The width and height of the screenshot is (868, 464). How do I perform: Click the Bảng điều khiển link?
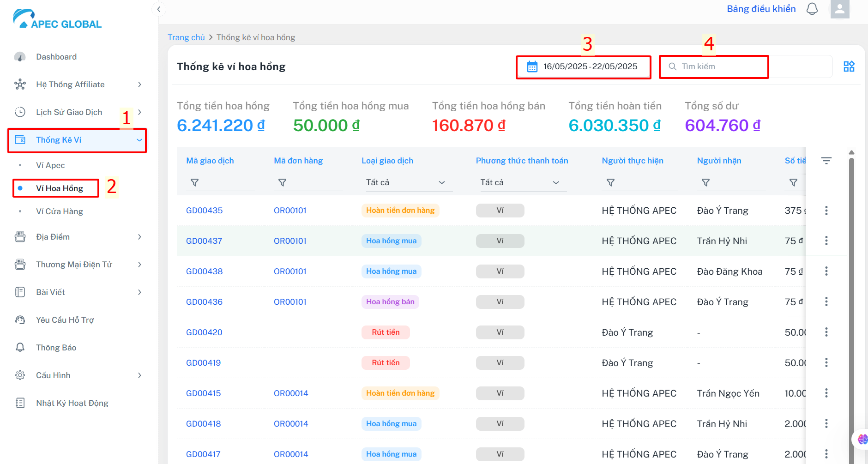761,9
